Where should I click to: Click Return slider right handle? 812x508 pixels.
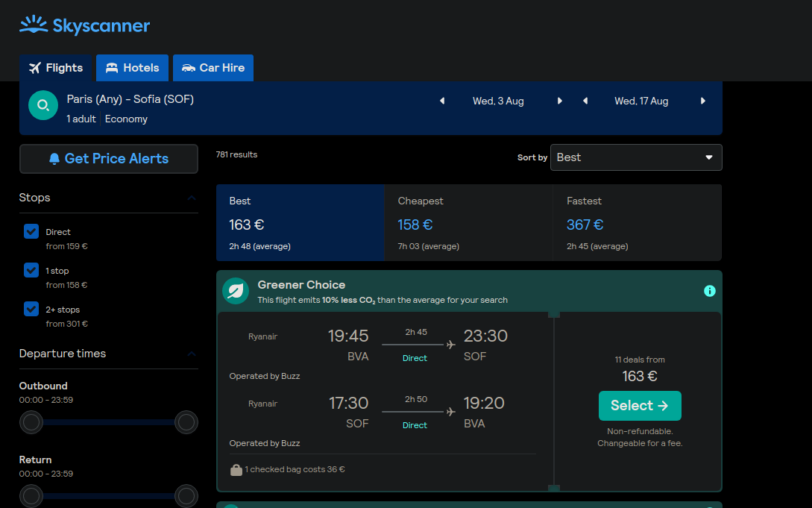pos(186,496)
